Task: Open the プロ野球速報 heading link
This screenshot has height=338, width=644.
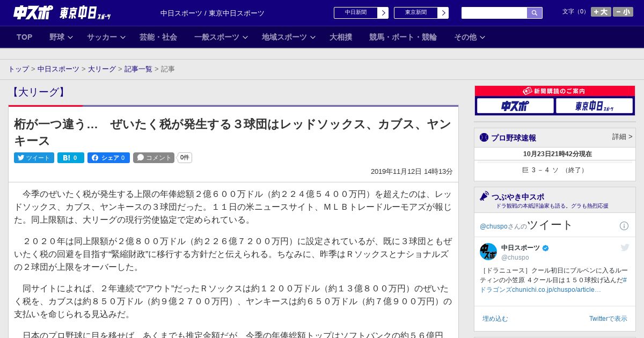Action: 514,138
